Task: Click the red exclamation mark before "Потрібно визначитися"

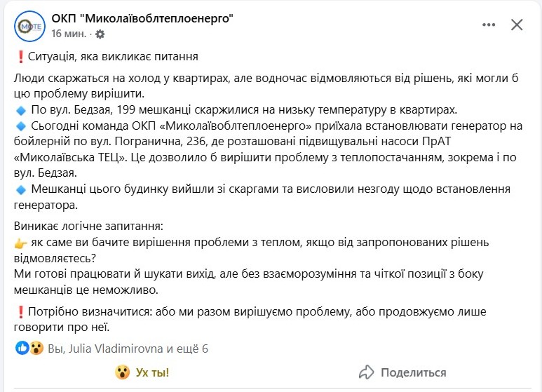Action: (19, 311)
